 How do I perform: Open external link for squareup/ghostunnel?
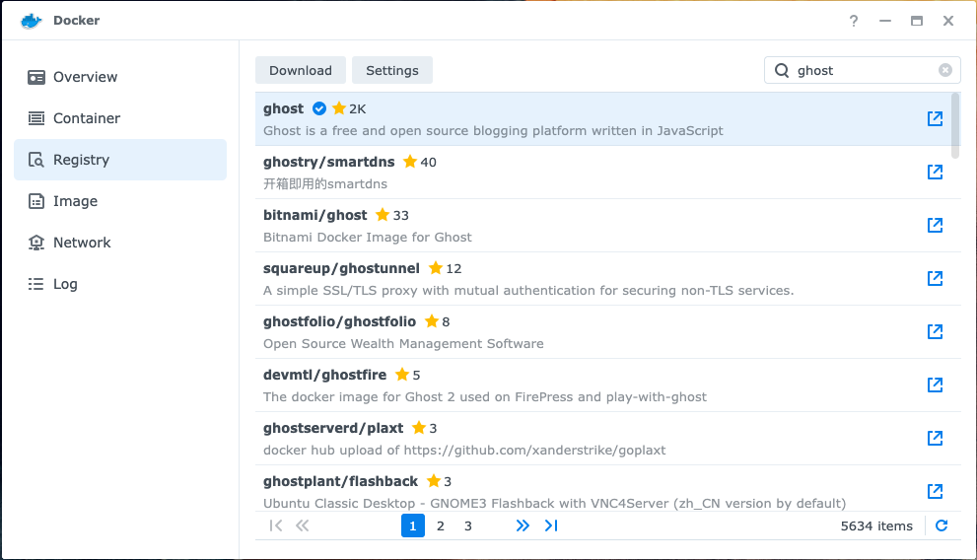[935, 278]
